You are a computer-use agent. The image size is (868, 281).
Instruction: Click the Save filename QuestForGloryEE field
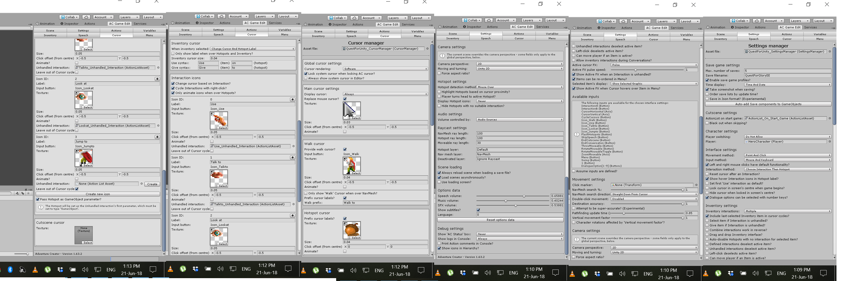(787, 75)
